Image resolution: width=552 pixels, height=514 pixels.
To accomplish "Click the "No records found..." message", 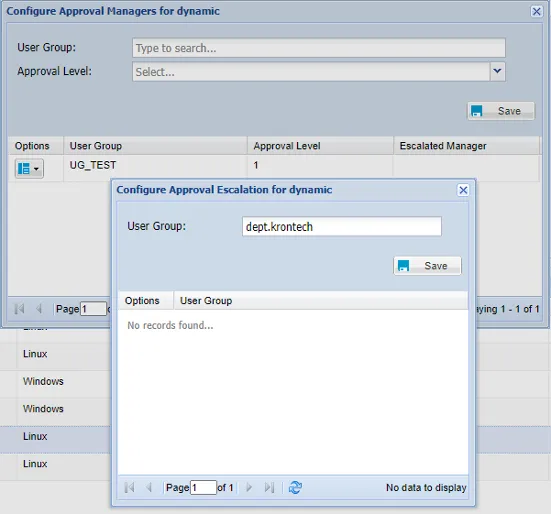I will (170, 325).
